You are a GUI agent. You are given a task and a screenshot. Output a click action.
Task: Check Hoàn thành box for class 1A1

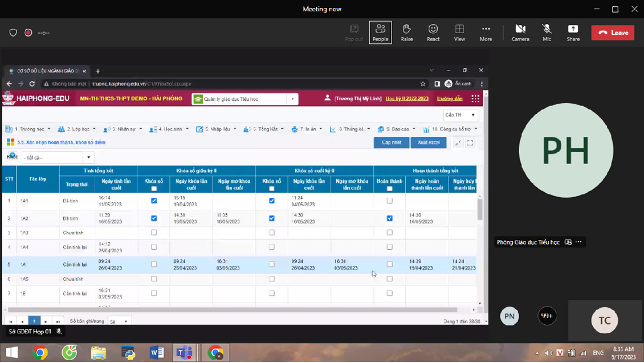pyautogui.click(x=389, y=201)
